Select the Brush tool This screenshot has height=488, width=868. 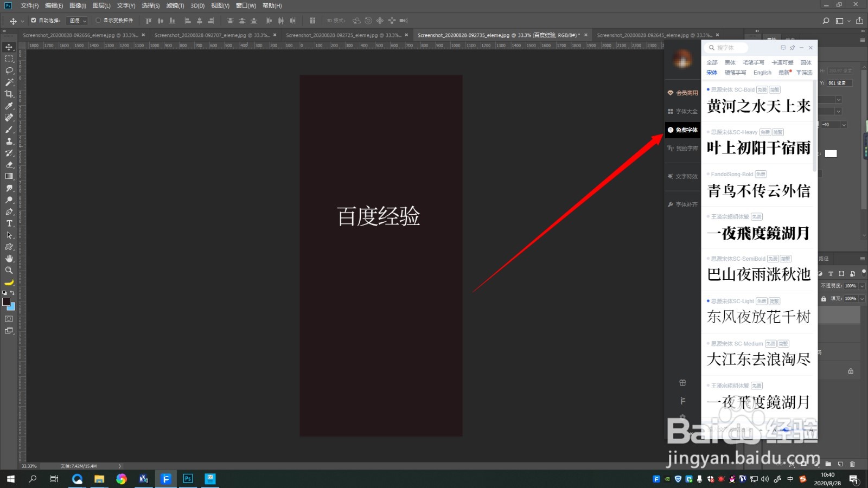pyautogui.click(x=9, y=130)
